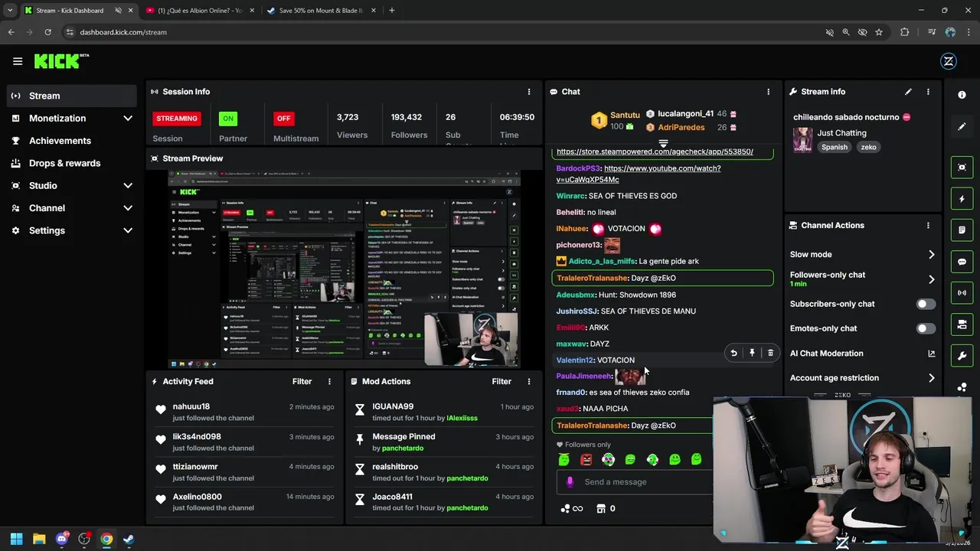Enable Emotes-only chat toggle

[x=926, y=329]
